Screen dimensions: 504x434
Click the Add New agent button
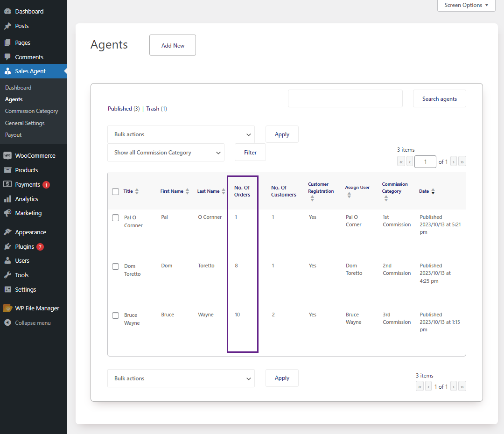173,45
